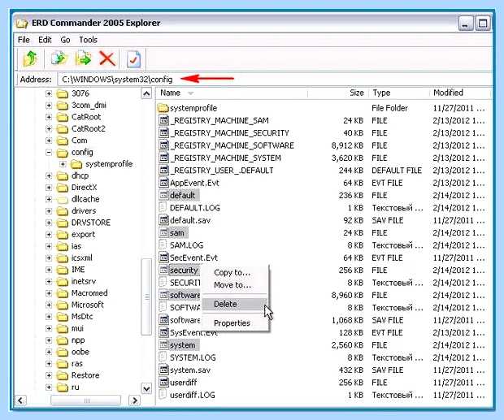
Task: Click the SAM.LOG text file icon
Action: click(163, 245)
